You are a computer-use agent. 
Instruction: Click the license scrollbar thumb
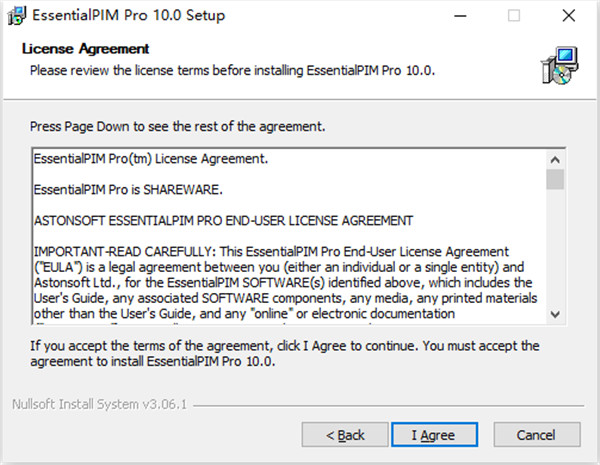pyautogui.click(x=555, y=179)
